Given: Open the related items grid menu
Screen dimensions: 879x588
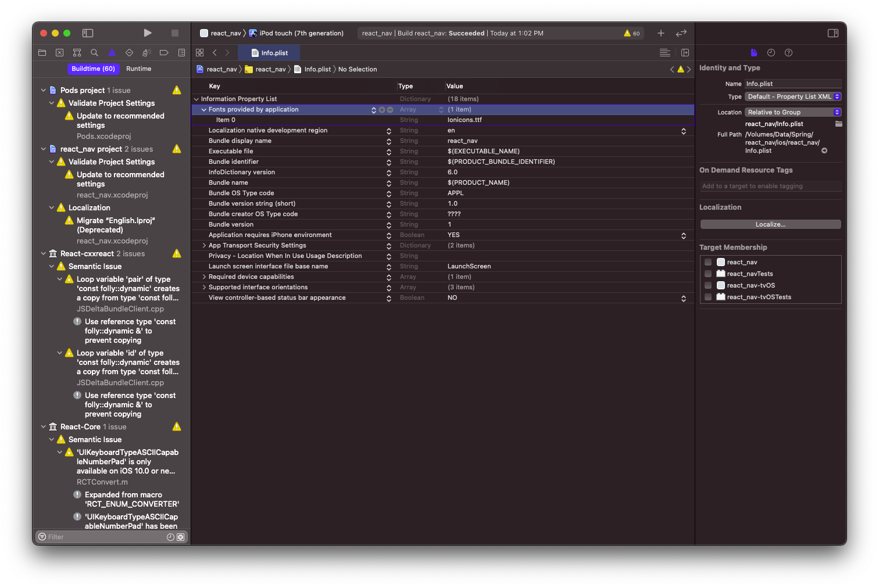Looking at the screenshot, I should pyautogui.click(x=200, y=53).
